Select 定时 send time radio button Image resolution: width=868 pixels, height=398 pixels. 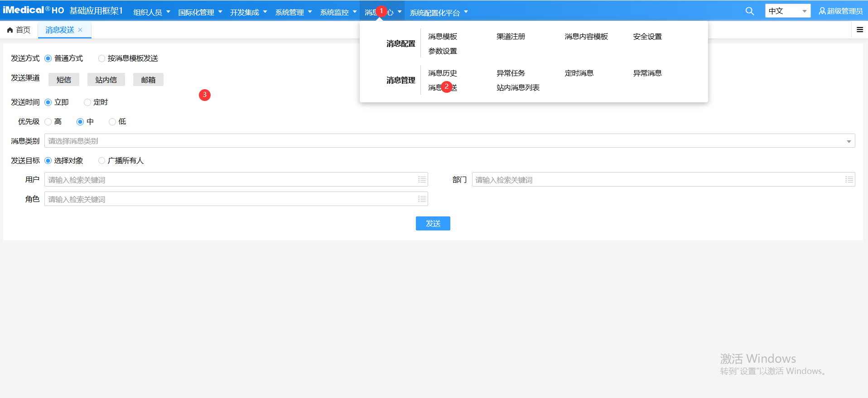[x=87, y=102]
